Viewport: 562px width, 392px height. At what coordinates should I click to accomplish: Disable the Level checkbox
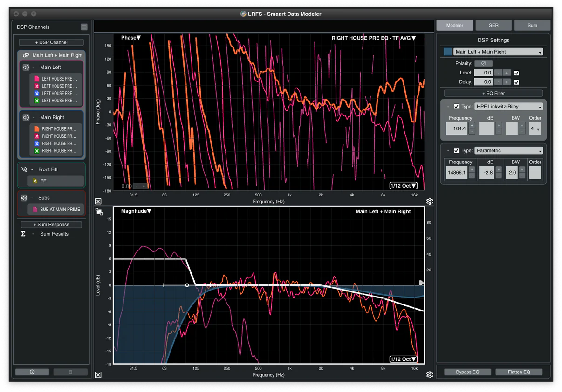click(516, 73)
